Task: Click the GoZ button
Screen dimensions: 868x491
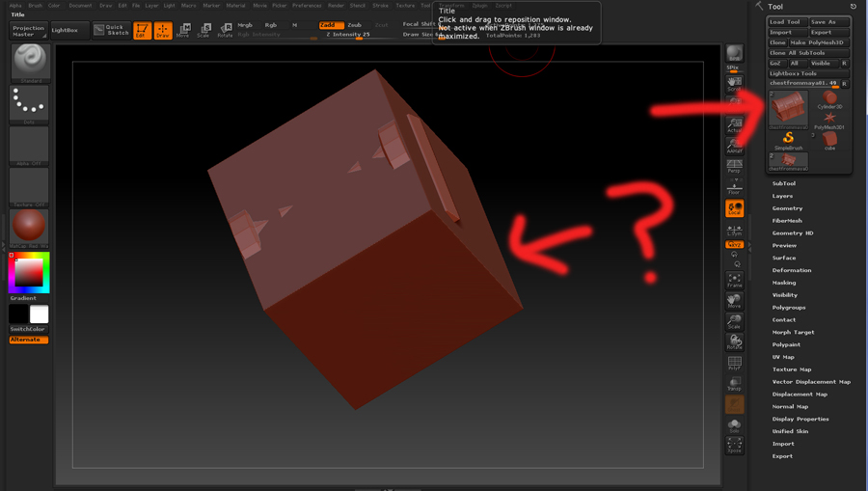Action: [x=776, y=63]
